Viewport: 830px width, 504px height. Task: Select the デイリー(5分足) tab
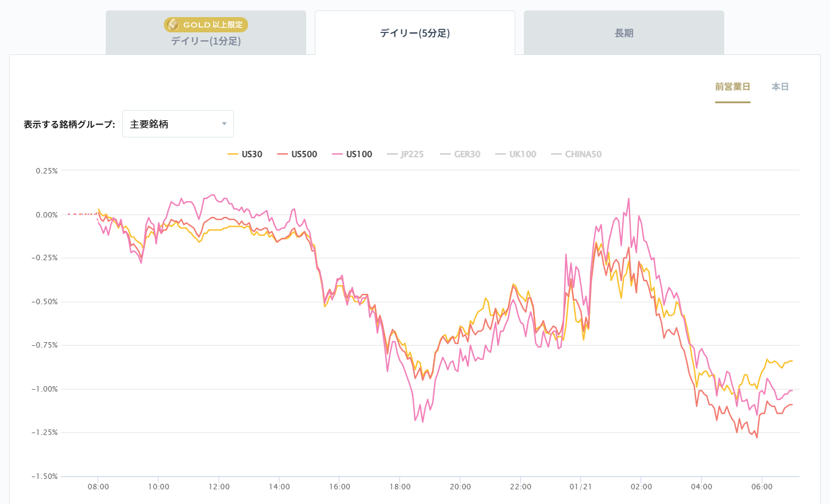tap(415, 32)
